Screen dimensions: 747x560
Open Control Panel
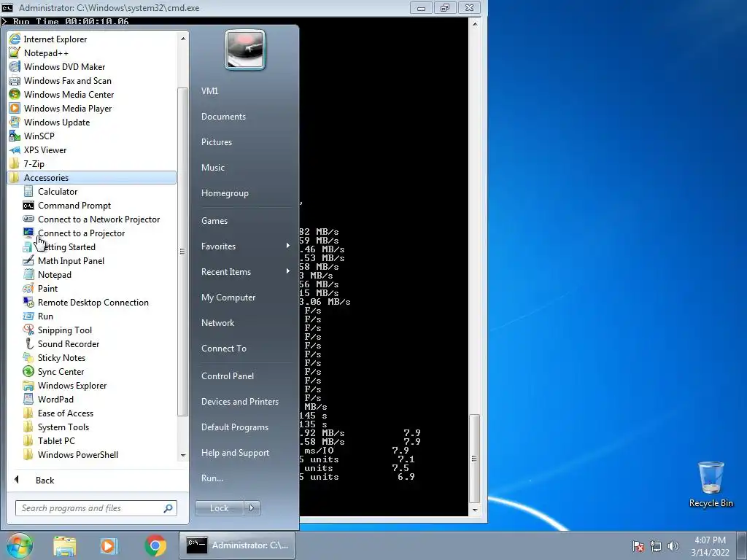pos(228,376)
